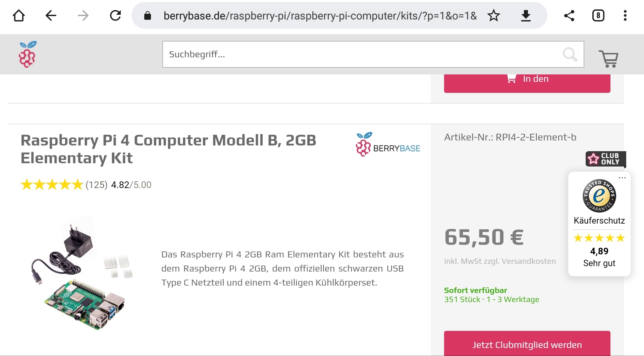Reload the current page
The height and width of the screenshot is (356, 644).
pos(115,15)
